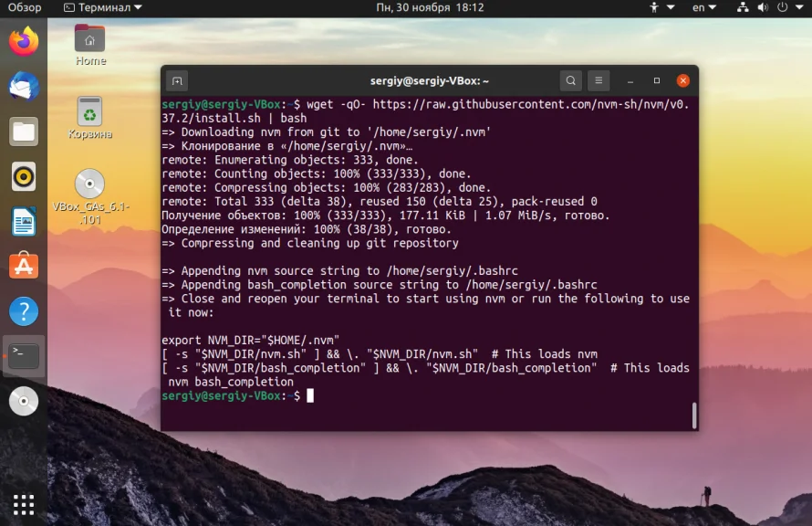
Task: Open the Корзина trash icon on desktop
Action: 90,118
